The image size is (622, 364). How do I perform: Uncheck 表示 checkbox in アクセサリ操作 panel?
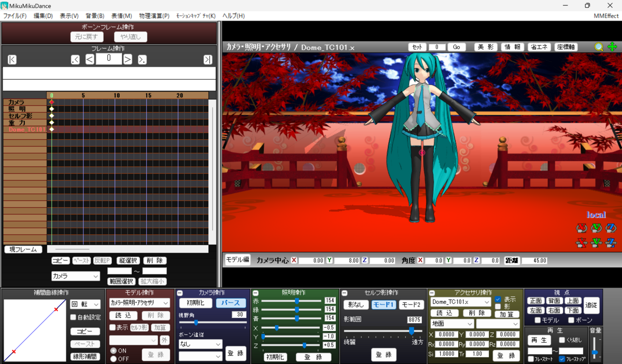[498, 299]
